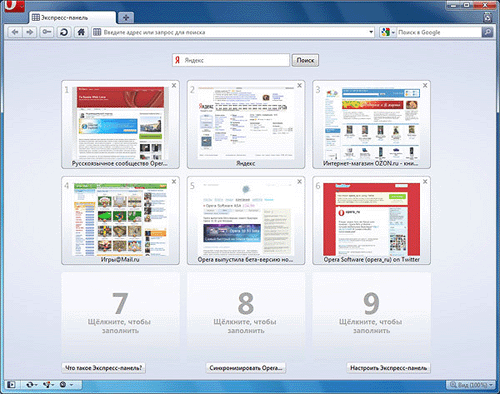This screenshot has width=500, height=394.
Task: Open the Google search engine dropdown
Action: [x=388, y=32]
